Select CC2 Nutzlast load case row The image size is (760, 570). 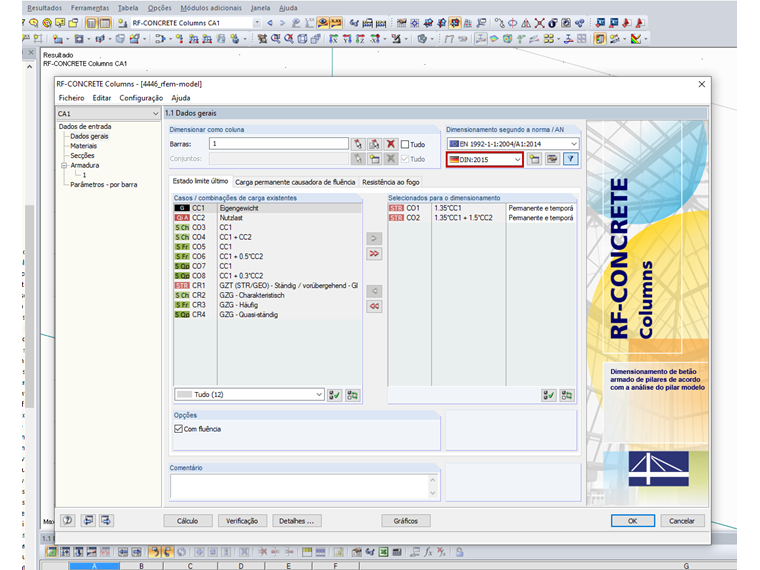point(268,218)
